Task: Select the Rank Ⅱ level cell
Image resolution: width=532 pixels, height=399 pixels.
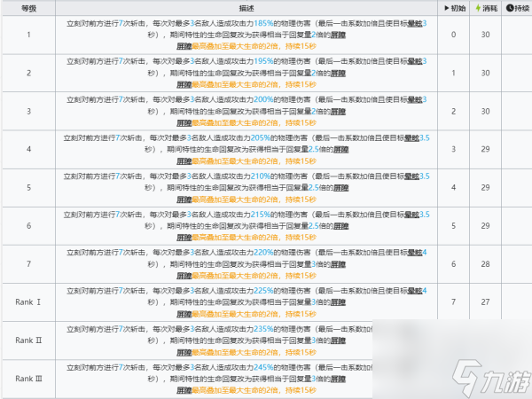Action: click(29, 340)
